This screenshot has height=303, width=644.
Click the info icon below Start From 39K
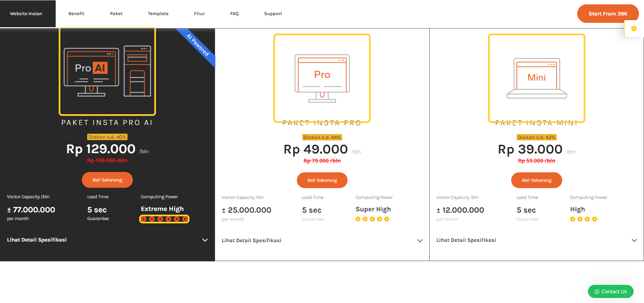point(634,29)
